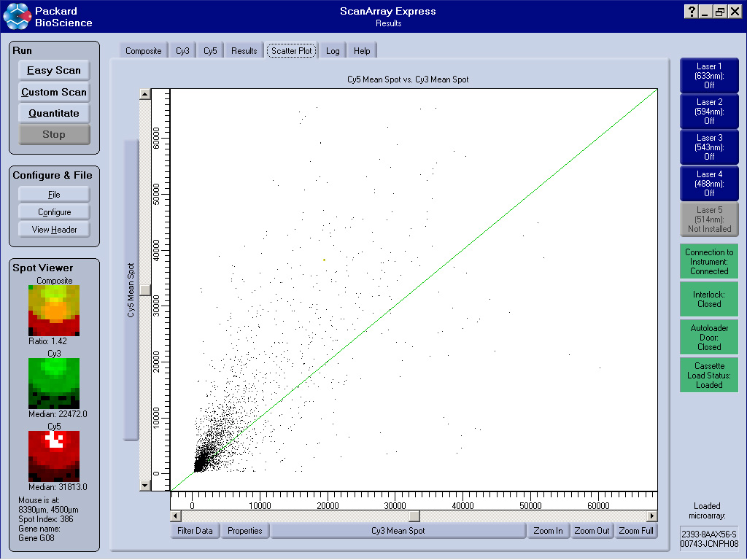Start an Easy Scan

pos(54,70)
